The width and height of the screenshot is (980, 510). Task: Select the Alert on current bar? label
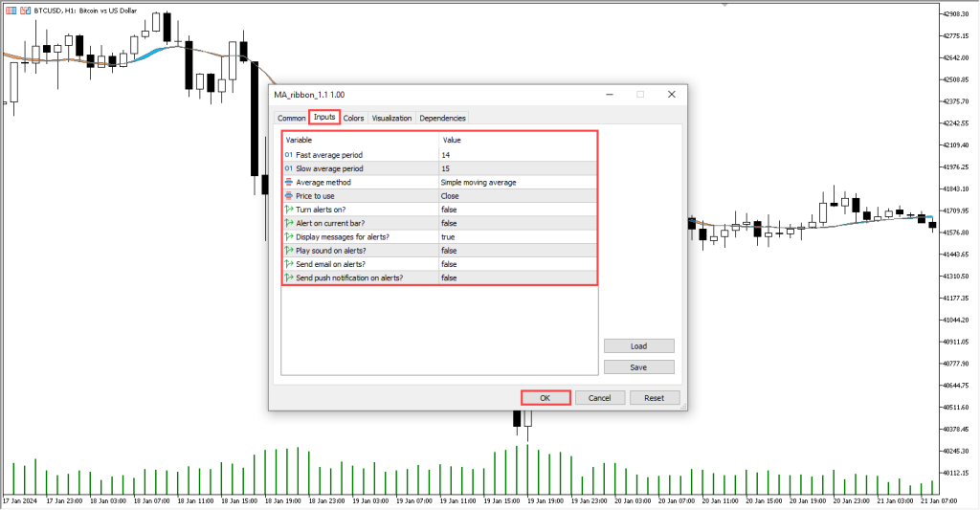(330, 223)
